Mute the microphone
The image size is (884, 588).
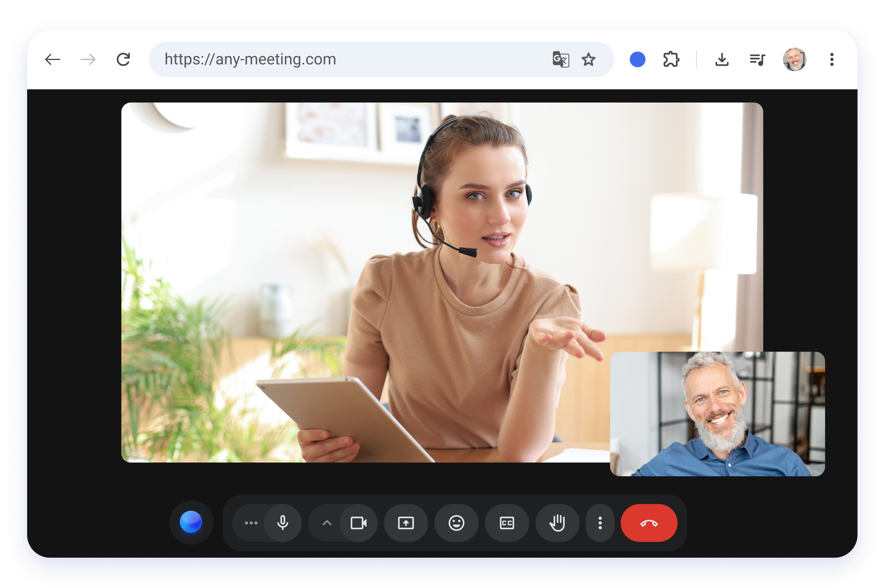[283, 523]
